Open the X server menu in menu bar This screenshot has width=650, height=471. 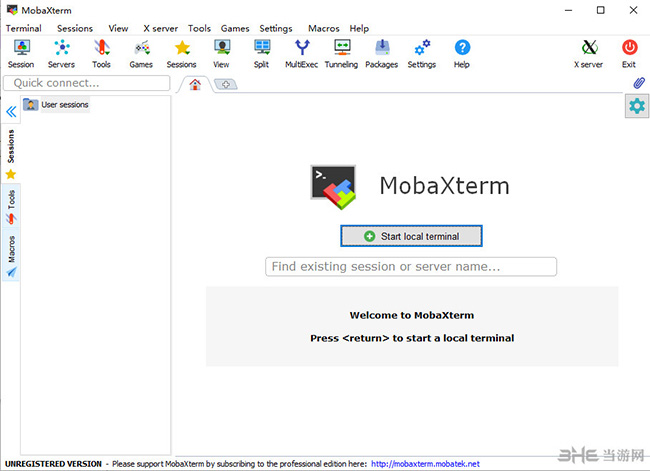click(161, 28)
